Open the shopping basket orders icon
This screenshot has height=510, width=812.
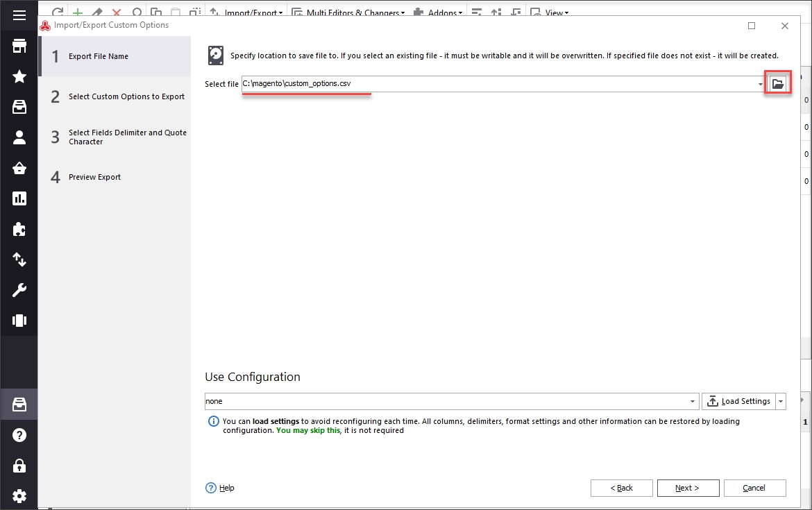[19, 169]
